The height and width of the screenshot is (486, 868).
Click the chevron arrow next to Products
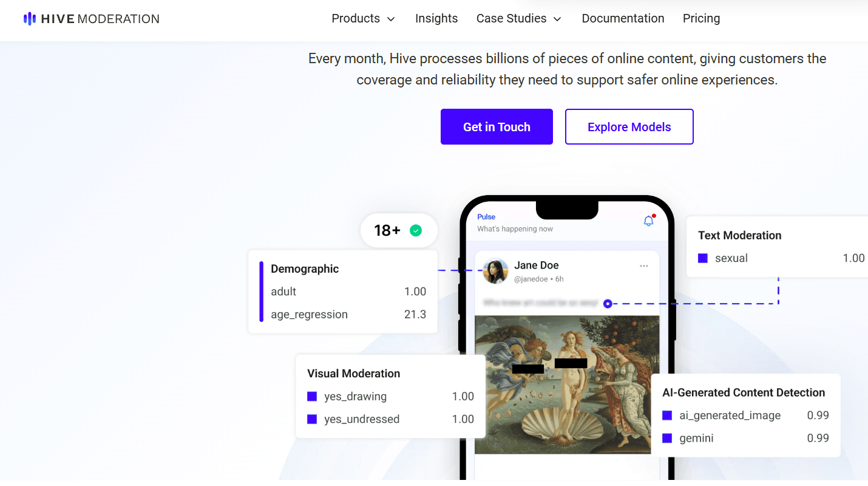click(x=391, y=19)
